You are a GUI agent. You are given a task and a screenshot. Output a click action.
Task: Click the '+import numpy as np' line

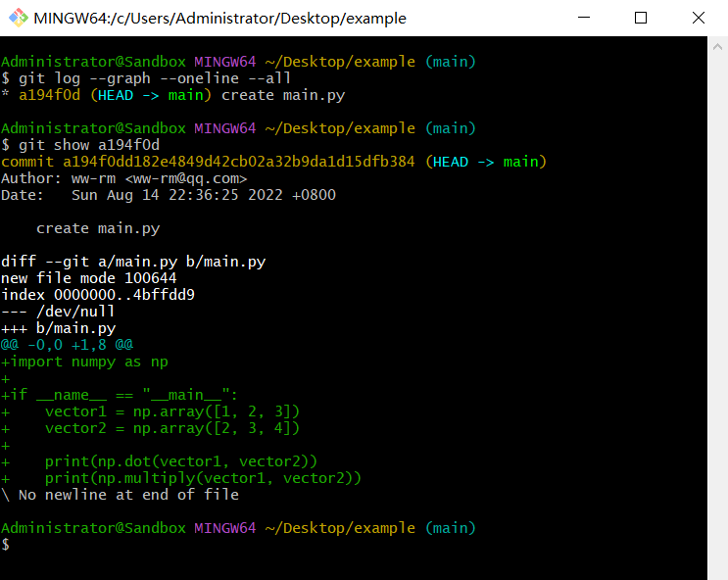[x=85, y=362]
